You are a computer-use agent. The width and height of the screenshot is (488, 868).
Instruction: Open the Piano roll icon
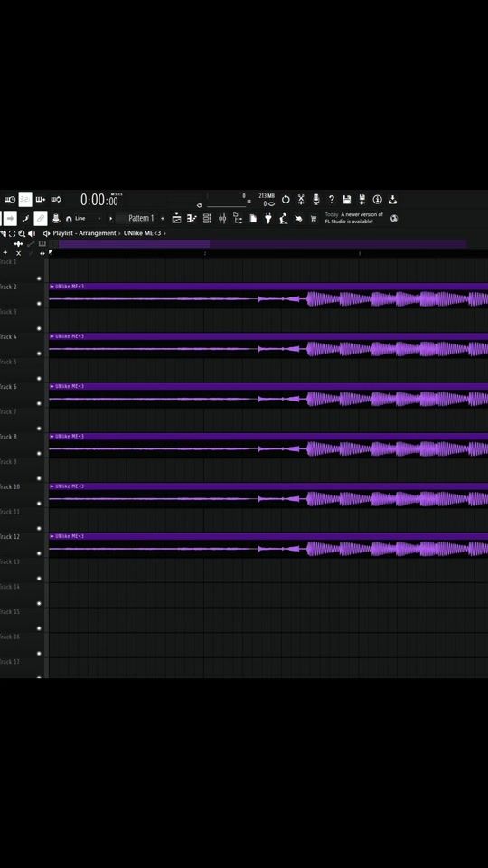[192, 218]
